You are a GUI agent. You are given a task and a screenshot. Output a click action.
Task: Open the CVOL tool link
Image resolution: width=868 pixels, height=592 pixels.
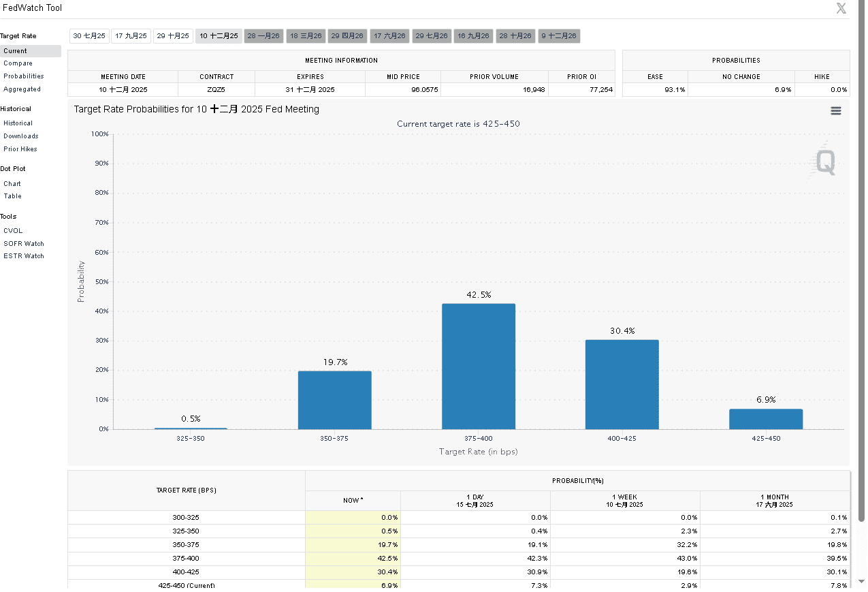13,231
